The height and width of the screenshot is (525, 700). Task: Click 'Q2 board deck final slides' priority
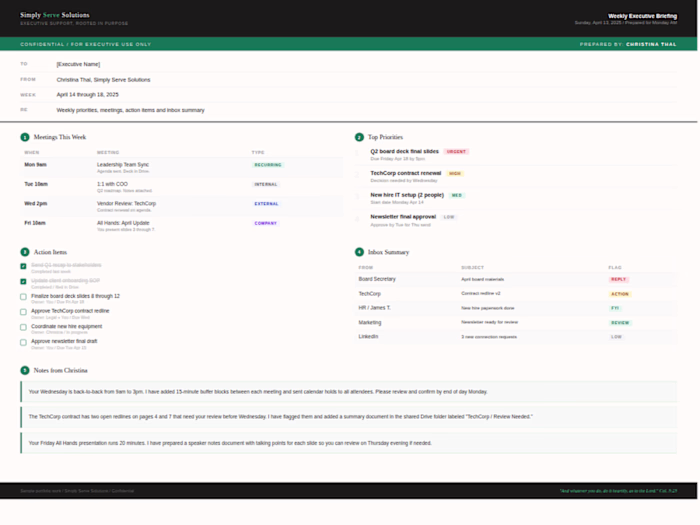404,151
